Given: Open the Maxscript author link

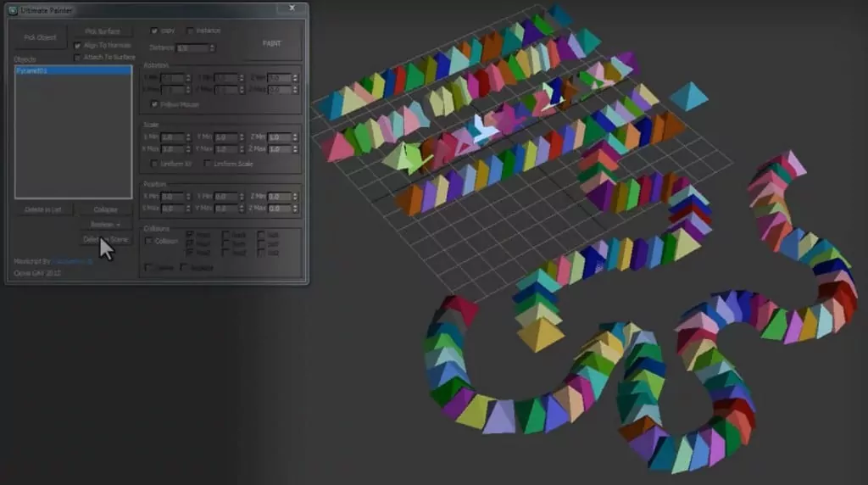Looking at the screenshot, I should (70, 261).
